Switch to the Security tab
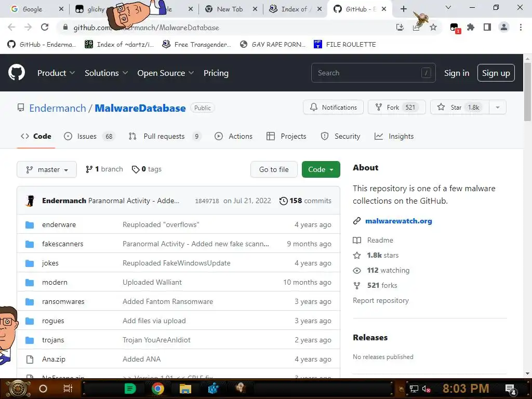532x399 pixels. click(x=340, y=137)
